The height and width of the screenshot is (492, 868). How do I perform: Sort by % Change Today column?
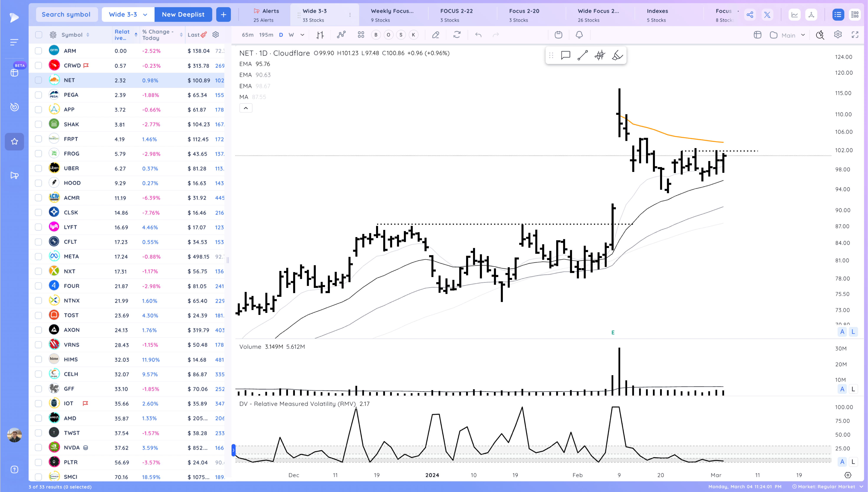pyautogui.click(x=162, y=35)
